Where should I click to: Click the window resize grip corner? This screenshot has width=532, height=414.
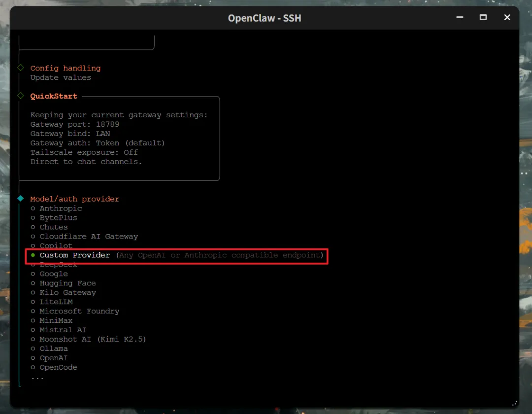514,403
